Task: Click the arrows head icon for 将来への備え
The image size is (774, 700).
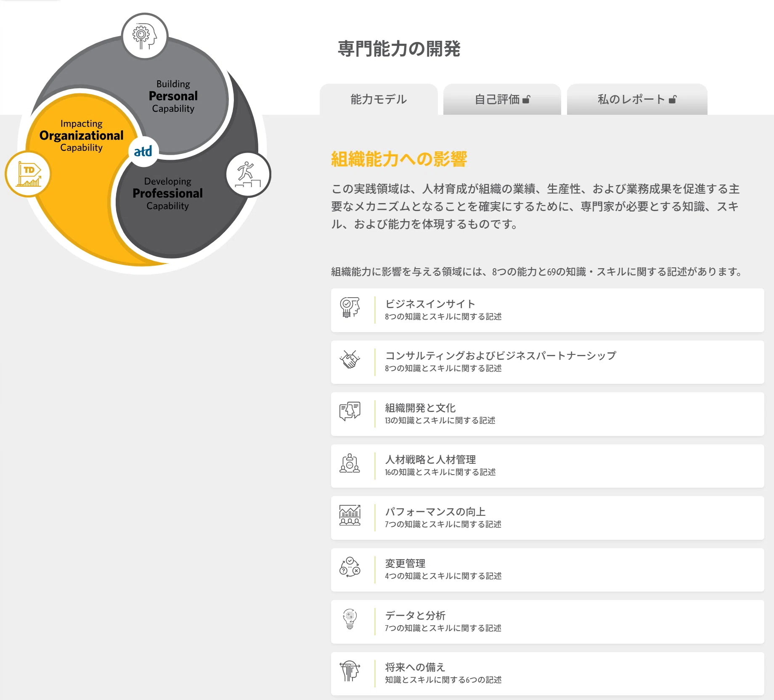Action: click(350, 671)
